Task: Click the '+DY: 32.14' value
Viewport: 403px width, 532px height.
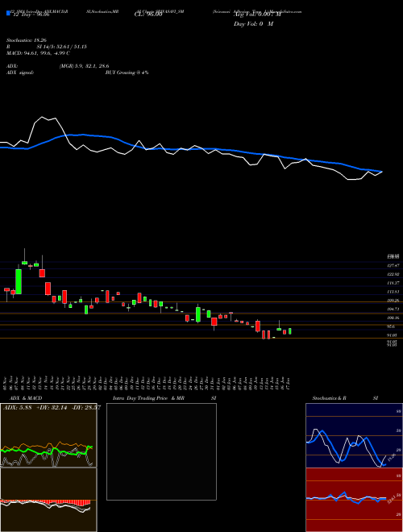Action: (52, 408)
